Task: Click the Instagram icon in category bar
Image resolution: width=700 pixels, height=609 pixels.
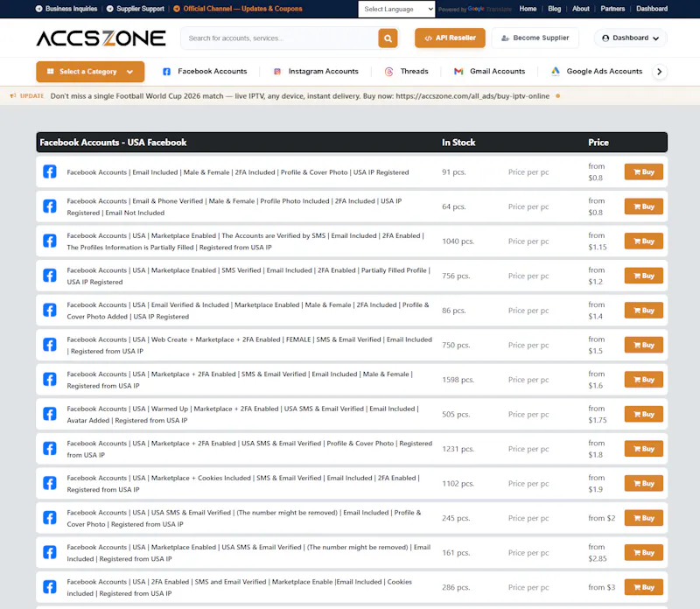Action: point(277,72)
